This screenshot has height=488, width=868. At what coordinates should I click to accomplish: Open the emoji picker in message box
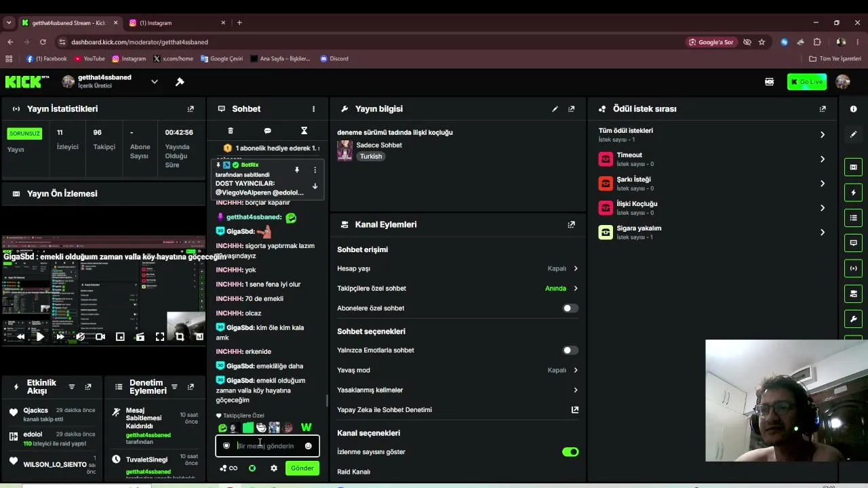pos(309,446)
